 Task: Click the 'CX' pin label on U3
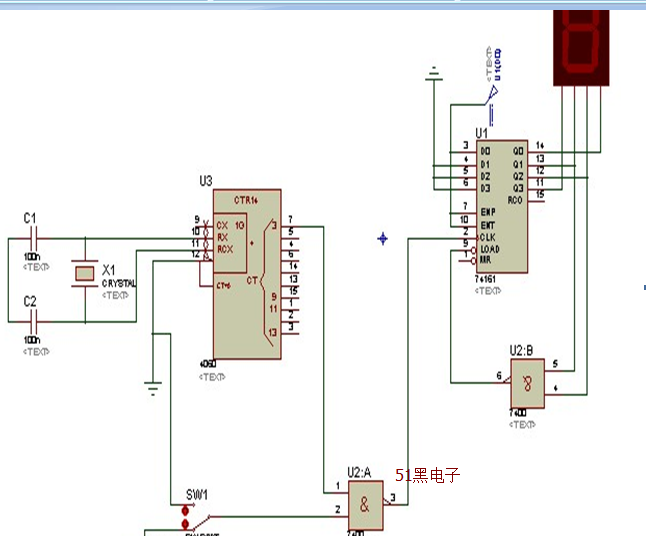[x=222, y=225]
